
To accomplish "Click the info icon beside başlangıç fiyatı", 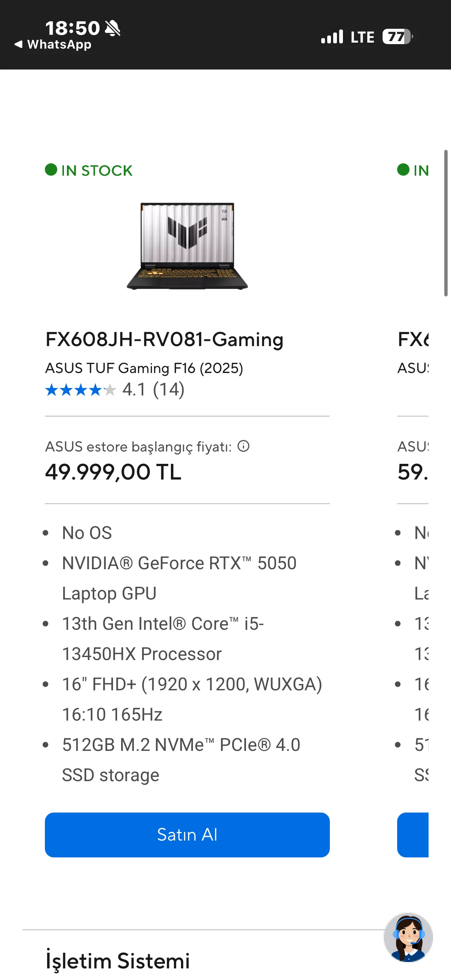I will coord(243,446).
